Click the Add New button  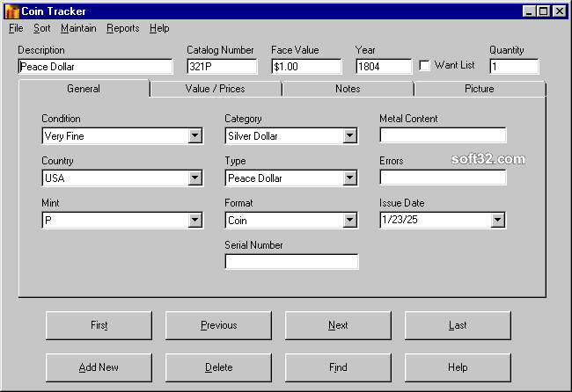coord(99,367)
